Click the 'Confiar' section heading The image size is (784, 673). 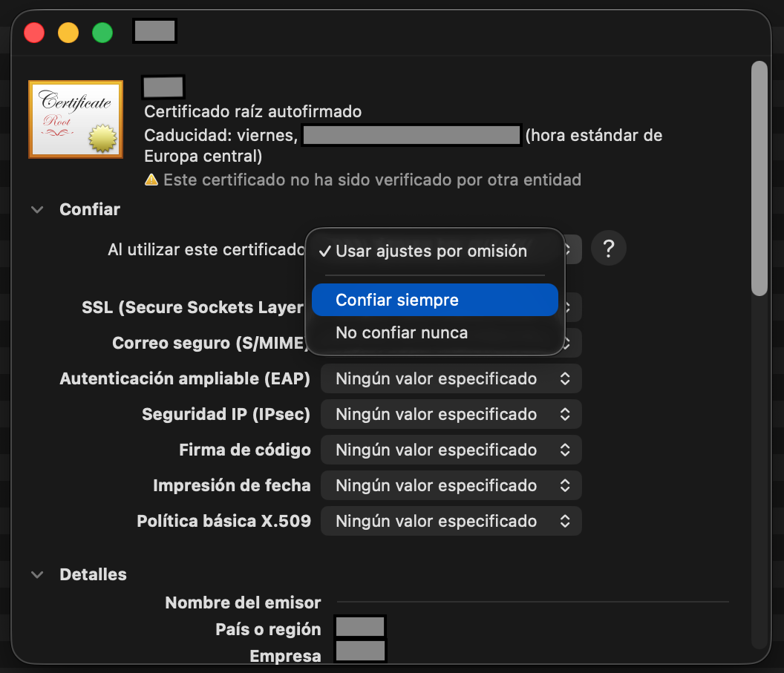(90, 209)
